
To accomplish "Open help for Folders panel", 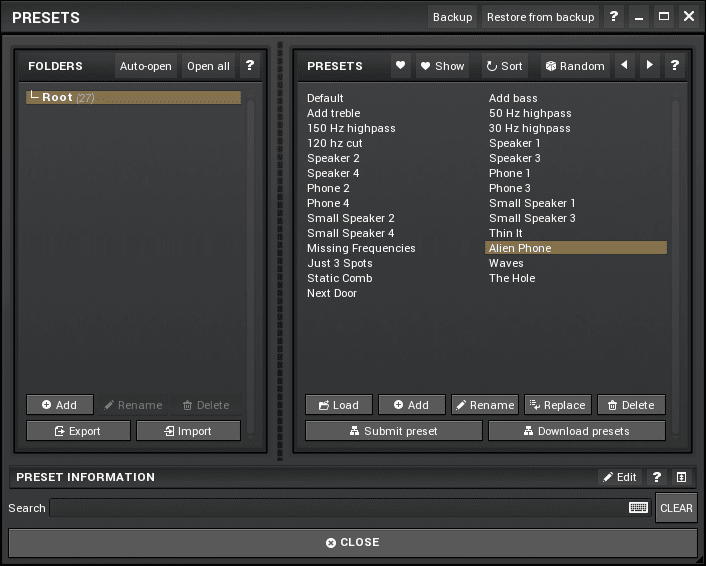I will click(250, 66).
